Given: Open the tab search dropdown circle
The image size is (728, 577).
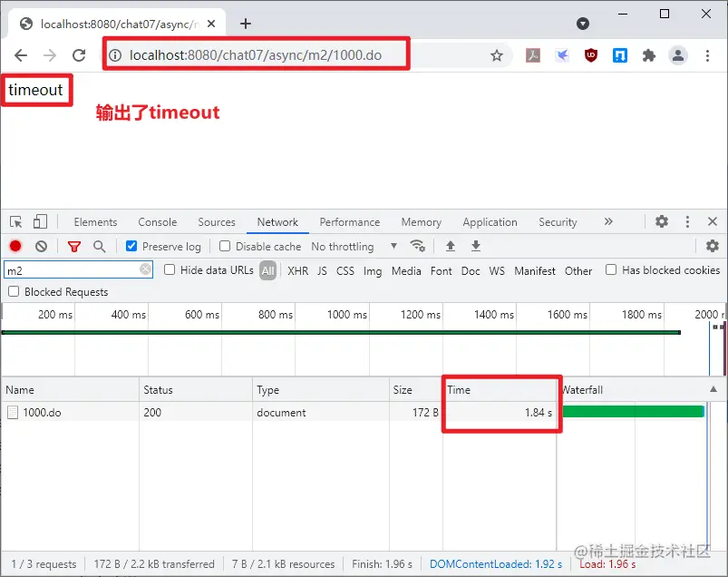Looking at the screenshot, I should [583, 24].
